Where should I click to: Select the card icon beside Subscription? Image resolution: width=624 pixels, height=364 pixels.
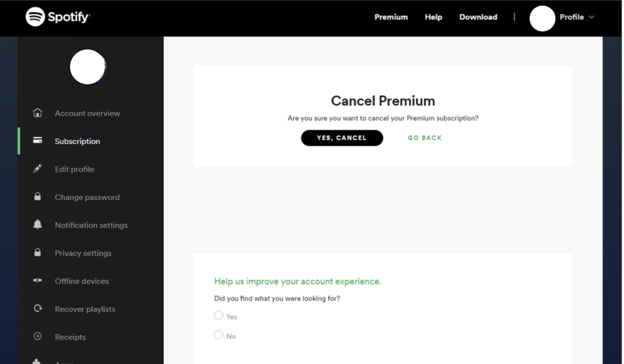point(37,141)
